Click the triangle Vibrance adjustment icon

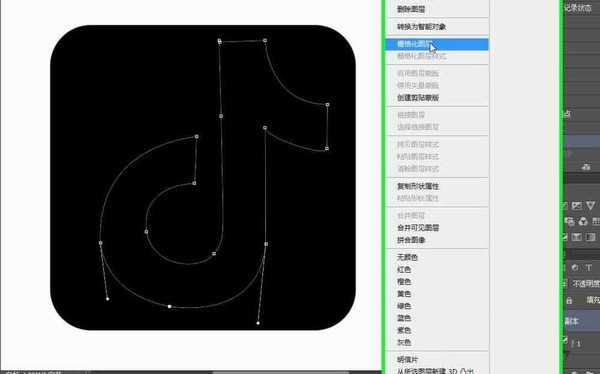click(x=590, y=206)
